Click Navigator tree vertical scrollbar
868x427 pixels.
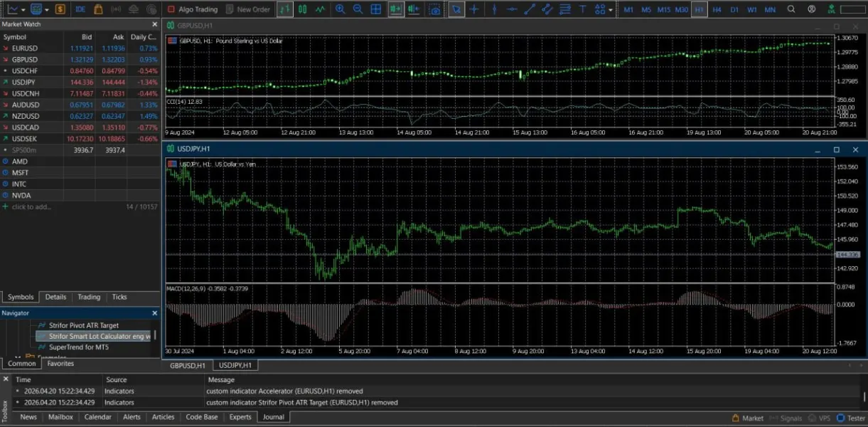click(x=155, y=336)
